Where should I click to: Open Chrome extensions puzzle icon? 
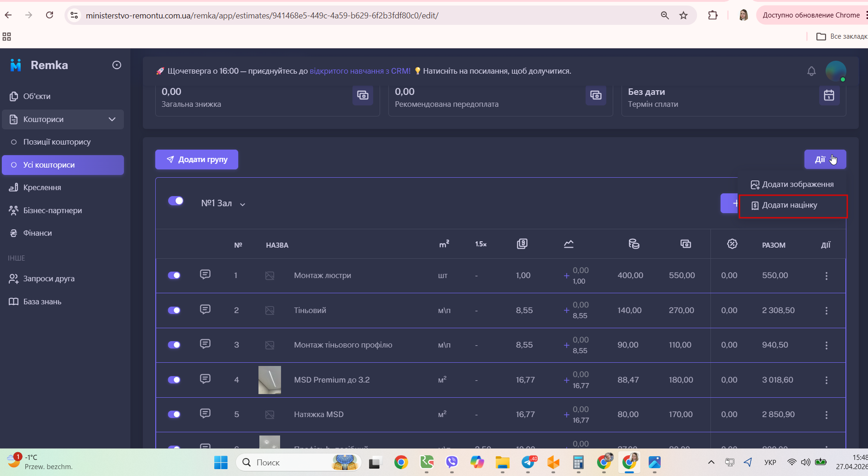[x=713, y=15]
